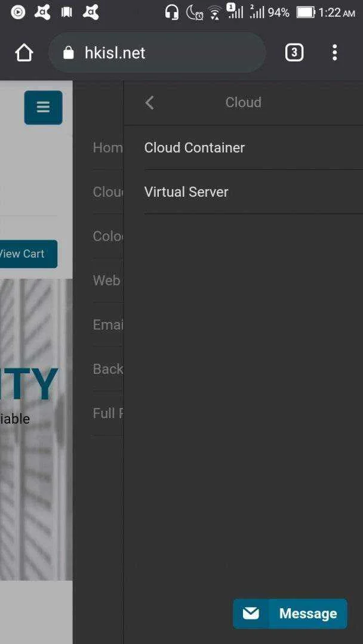This screenshot has width=363, height=644.
Task: Open the tab switcher showing 3 tabs
Action: click(294, 52)
